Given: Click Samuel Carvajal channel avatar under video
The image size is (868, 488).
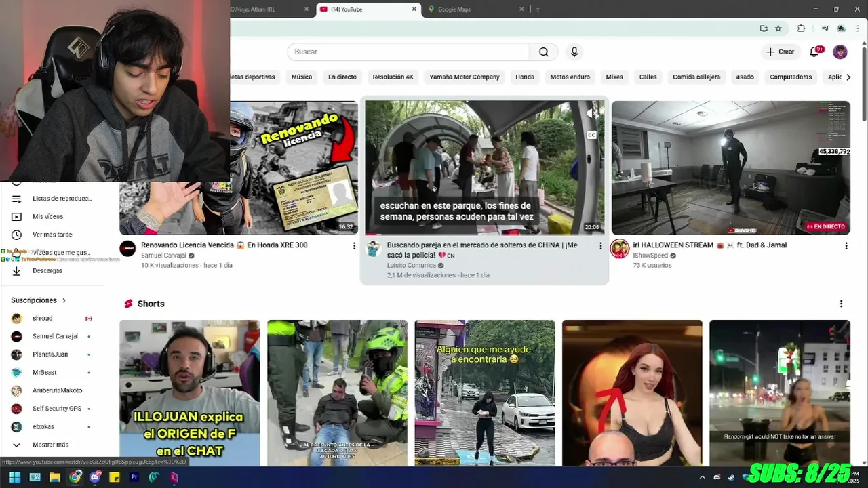Looking at the screenshot, I should tap(127, 249).
